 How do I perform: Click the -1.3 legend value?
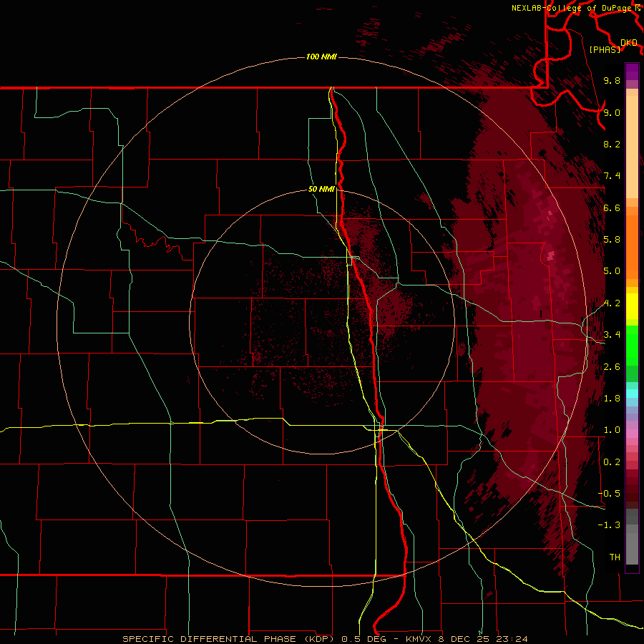(609, 525)
